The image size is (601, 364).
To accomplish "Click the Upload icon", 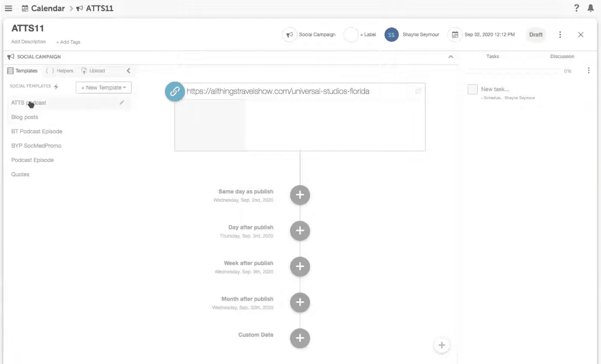I will tap(84, 71).
